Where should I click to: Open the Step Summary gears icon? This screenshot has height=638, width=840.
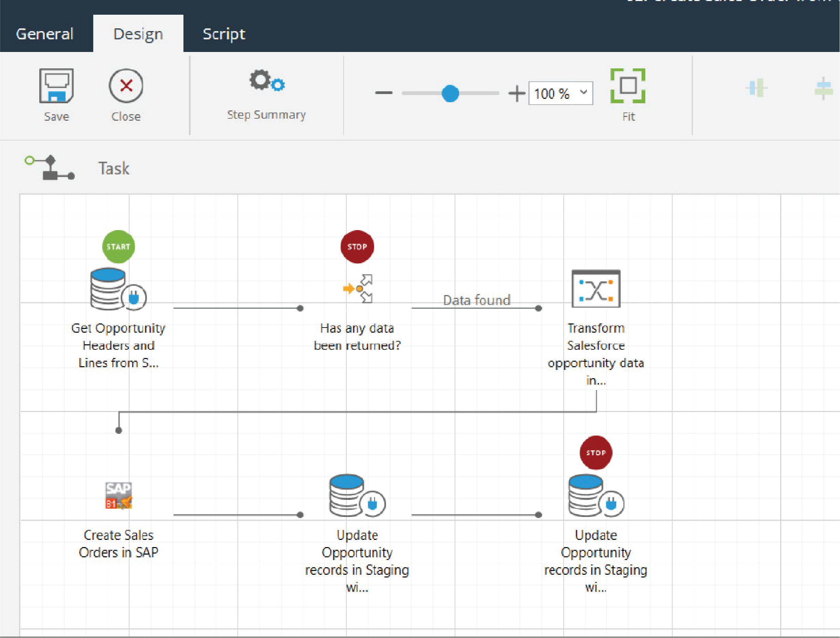[267, 81]
